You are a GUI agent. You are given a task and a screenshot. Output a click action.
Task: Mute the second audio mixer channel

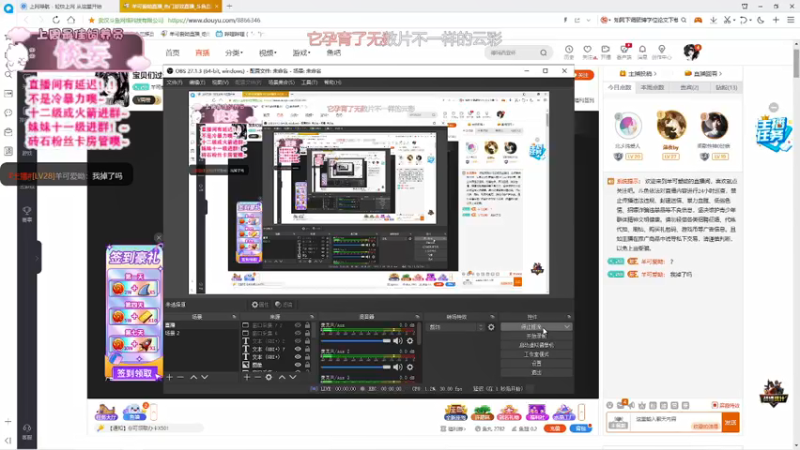coord(397,367)
